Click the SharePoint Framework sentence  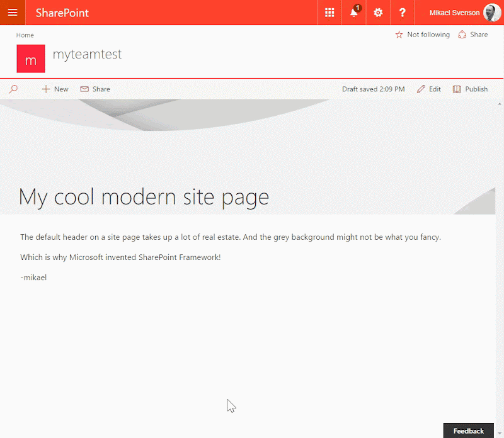click(x=120, y=257)
